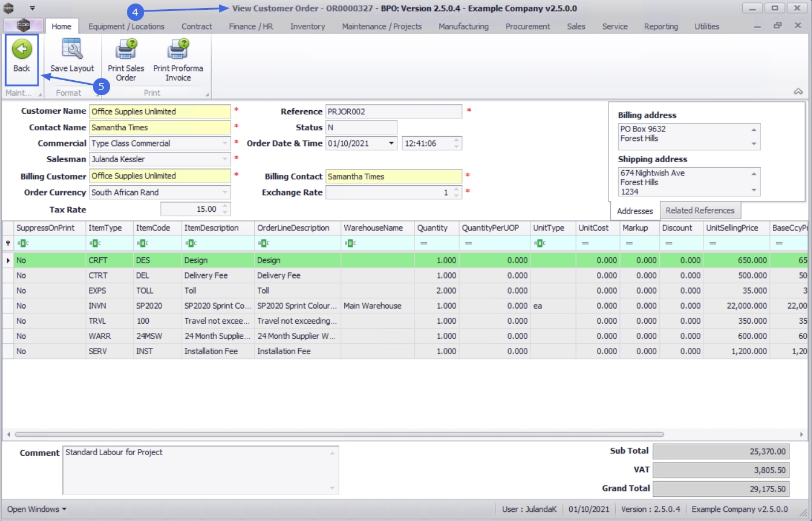Image resolution: width=812 pixels, height=521 pixels.
Task: Click the '22,000.000' unit selling price cell
Action: pyautogui.click(x=736, y=306)
